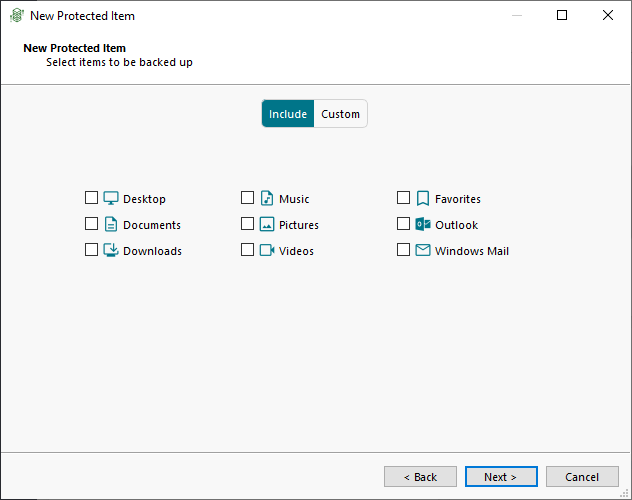Enable the Pictures checkbox
632x500 pixels.
pos(247,224)
